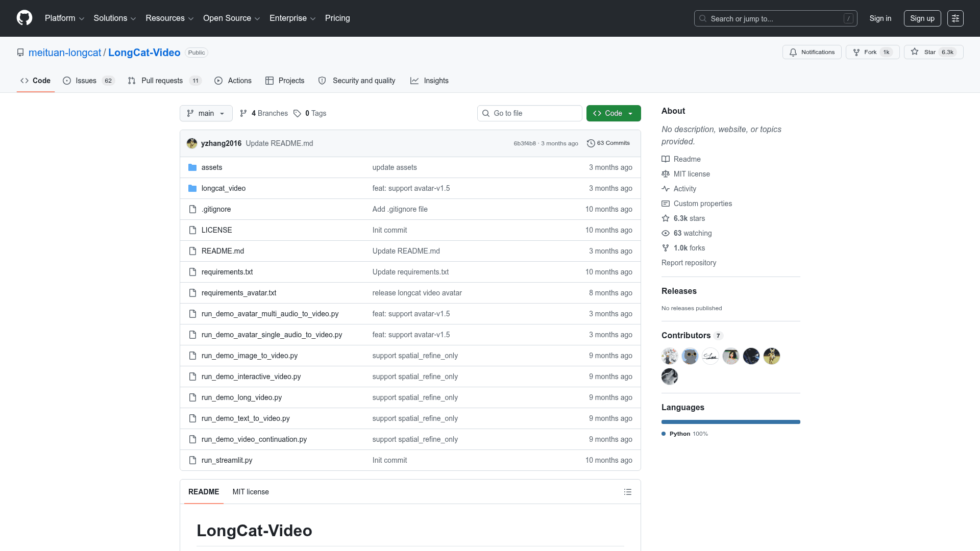Open the green Code dropdown button

(614, 113)
